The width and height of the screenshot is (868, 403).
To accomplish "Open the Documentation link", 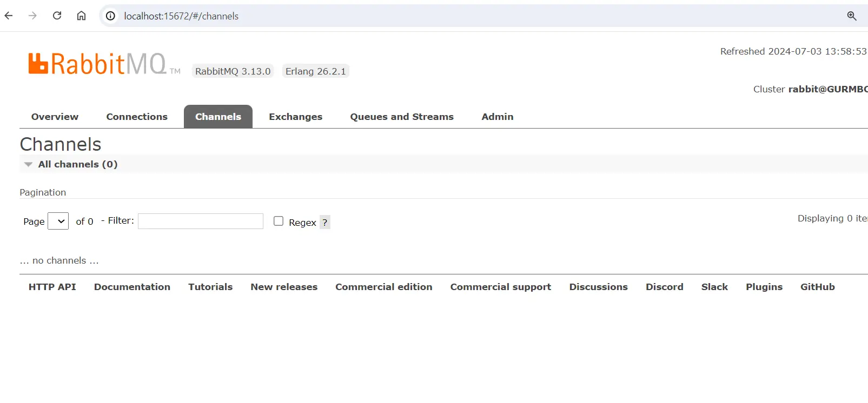I will [132, 287].
